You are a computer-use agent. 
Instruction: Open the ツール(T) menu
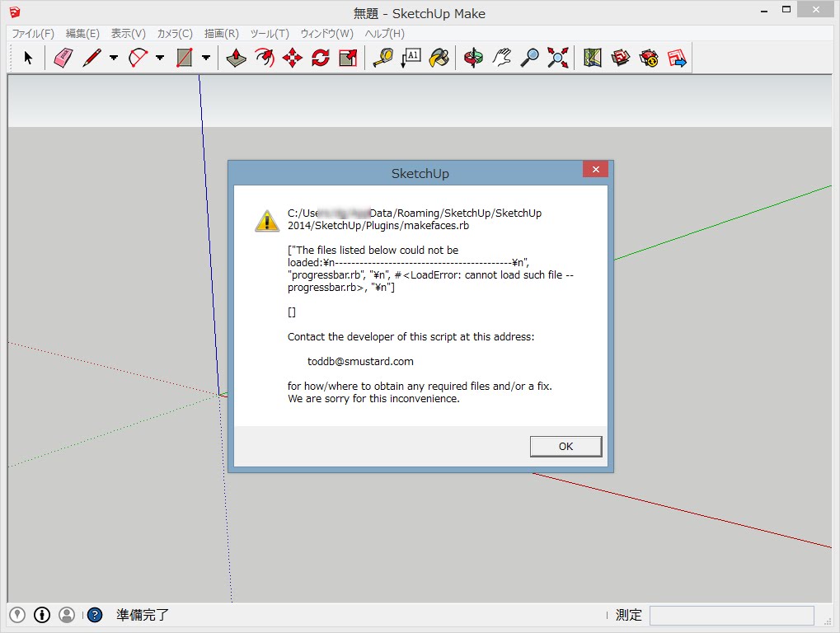coord(270,33)
